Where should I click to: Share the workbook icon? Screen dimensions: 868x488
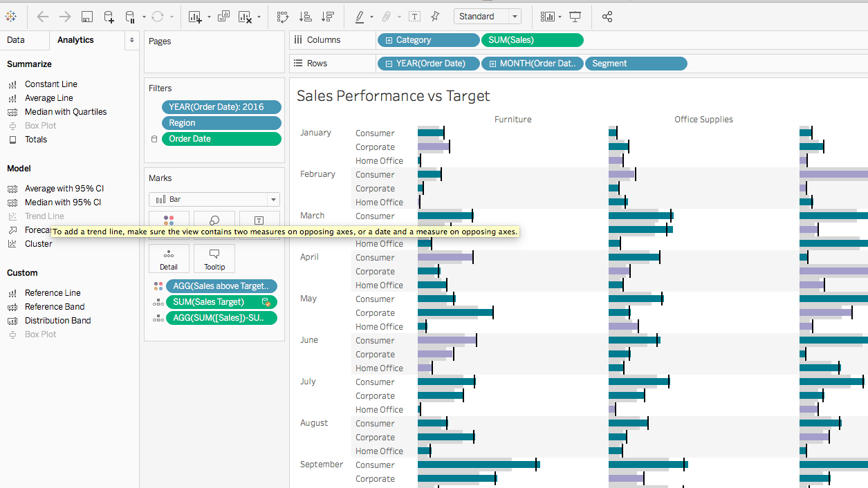pos(607,16)
